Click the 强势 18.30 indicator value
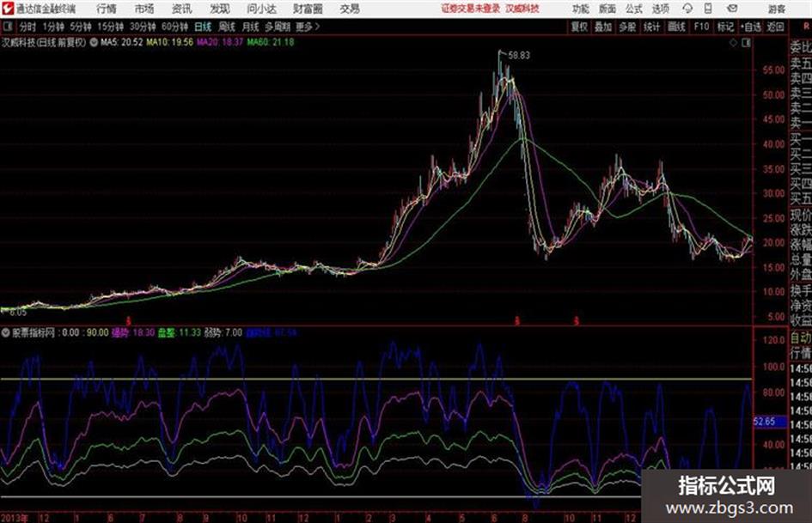Screen dimensions: 812x523 click(133, 332)
